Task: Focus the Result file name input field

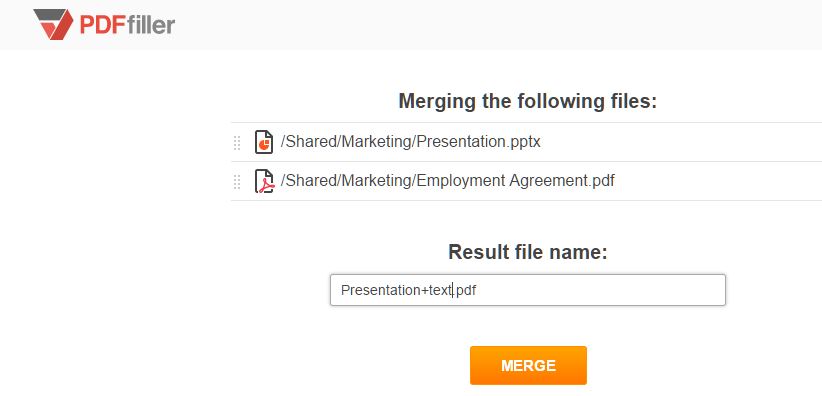Action: [x=528, y=290]
